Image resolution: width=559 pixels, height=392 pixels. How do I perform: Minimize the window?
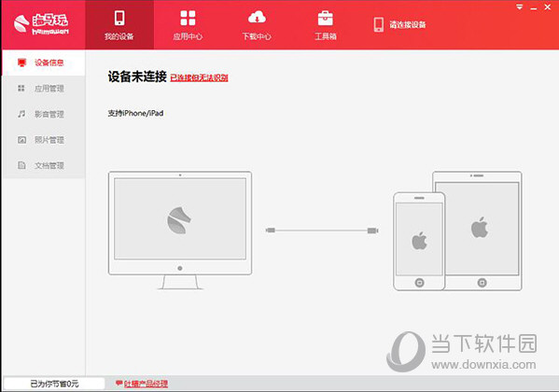click(534, 7)
